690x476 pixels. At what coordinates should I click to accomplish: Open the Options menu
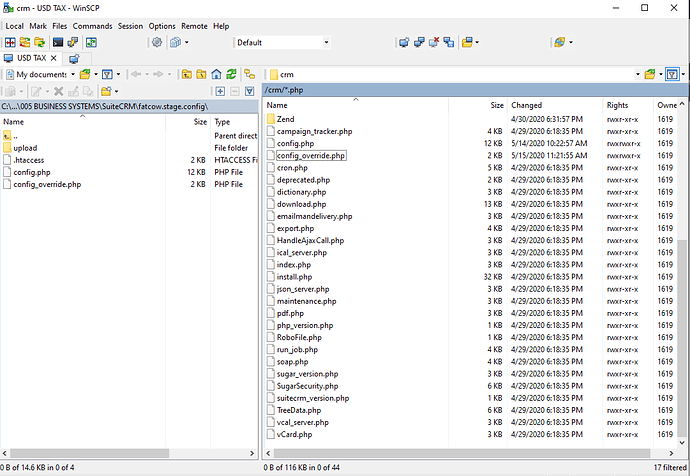[162, 26]
